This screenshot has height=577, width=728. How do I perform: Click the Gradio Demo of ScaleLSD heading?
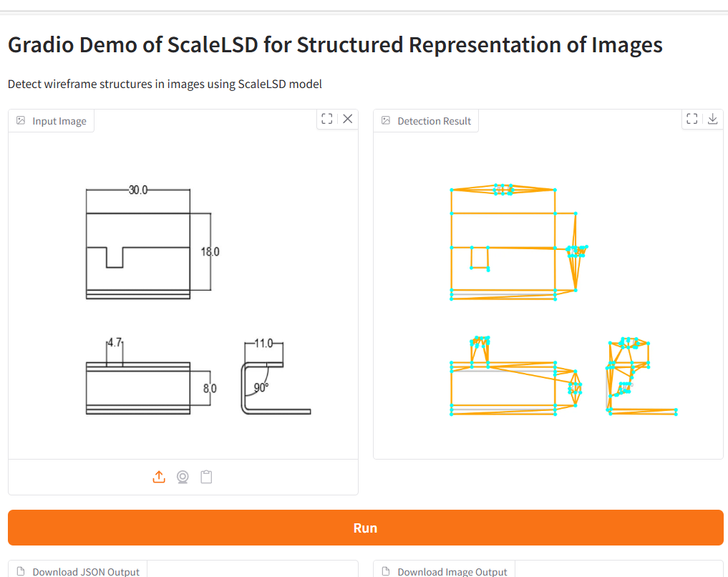point(335,44)
